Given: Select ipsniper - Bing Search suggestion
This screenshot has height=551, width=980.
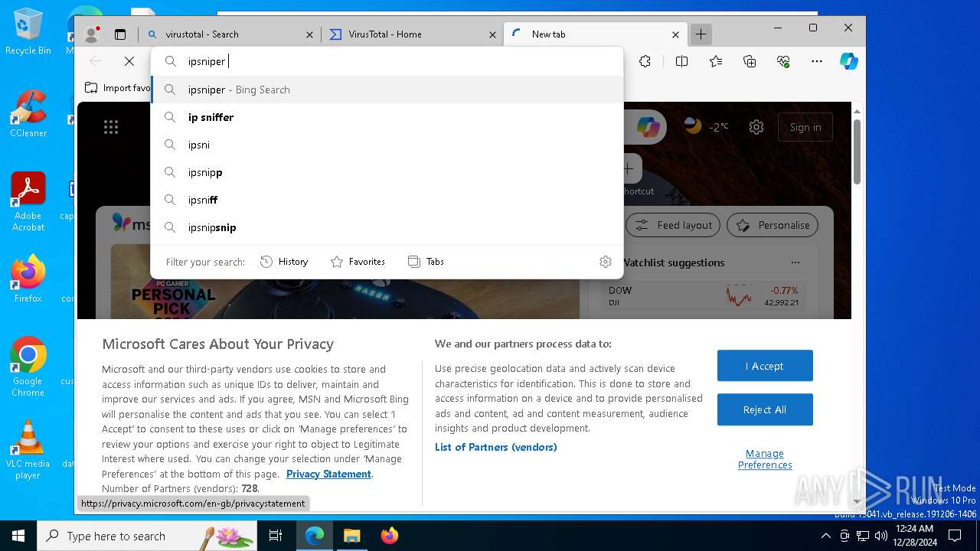Looking at the screenshot, I should (x=387, y=90).
